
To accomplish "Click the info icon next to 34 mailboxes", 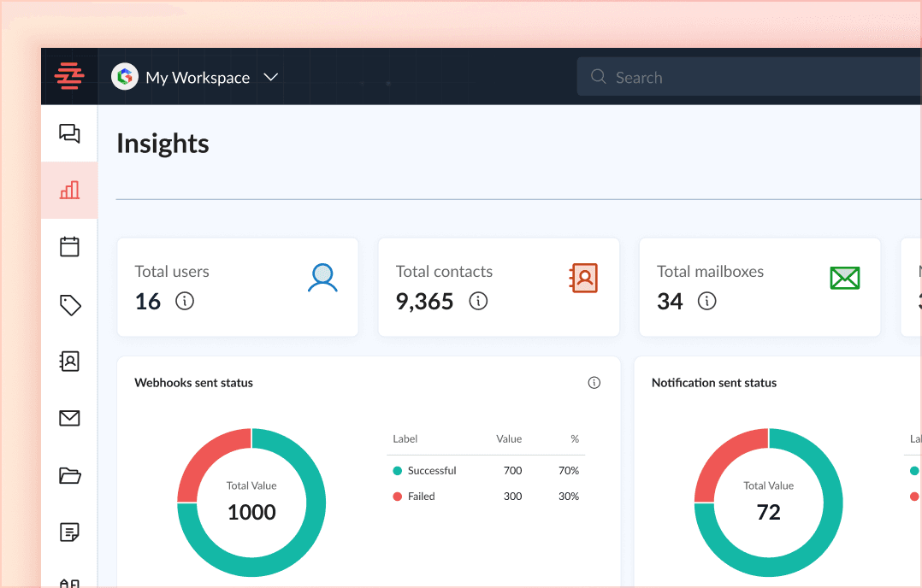I will pyautogui.click(x=706, y=302).
